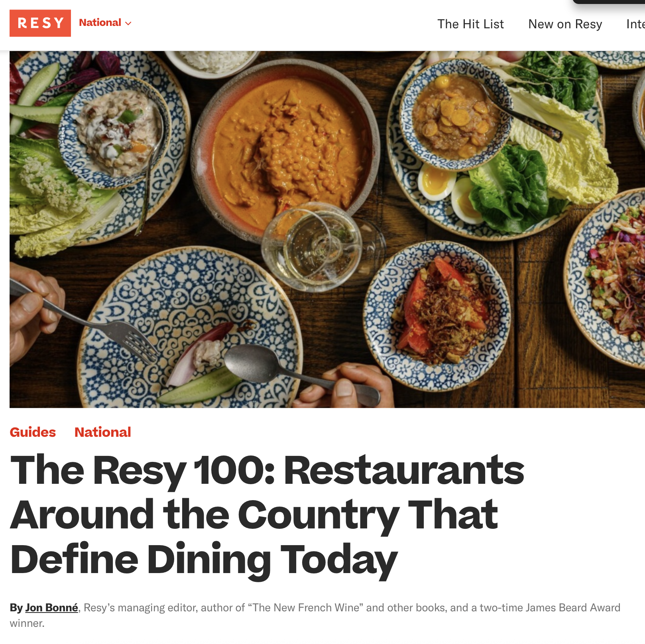The width and height of the screenshot is (645, 644).
Task: Open the partially visible Inte... nav item
Action: pos(635,24)
